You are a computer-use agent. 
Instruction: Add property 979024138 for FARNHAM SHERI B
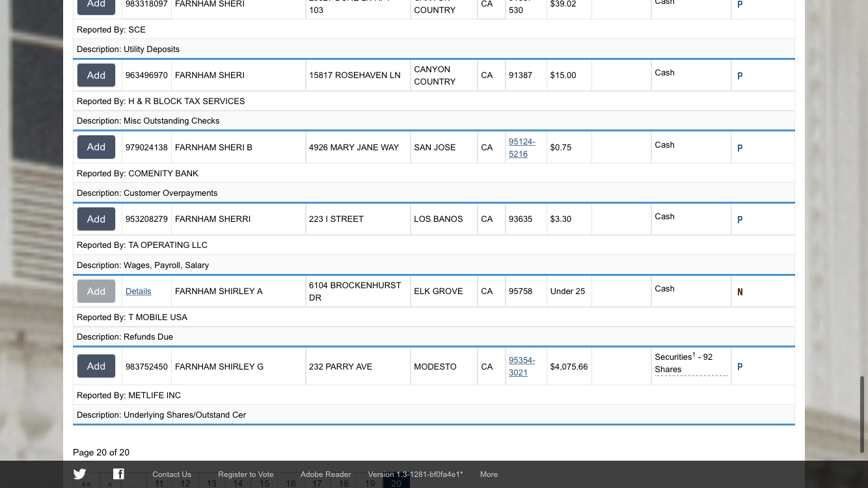[x=96, y=147]
